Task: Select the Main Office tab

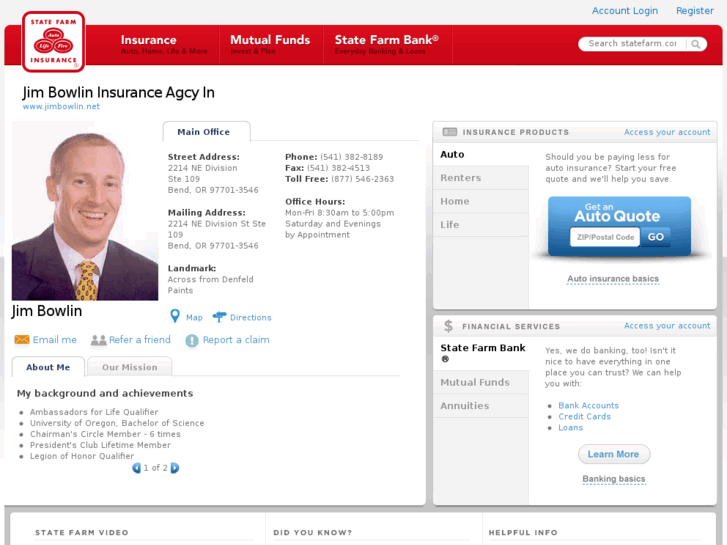Action: tap(206, 132)
